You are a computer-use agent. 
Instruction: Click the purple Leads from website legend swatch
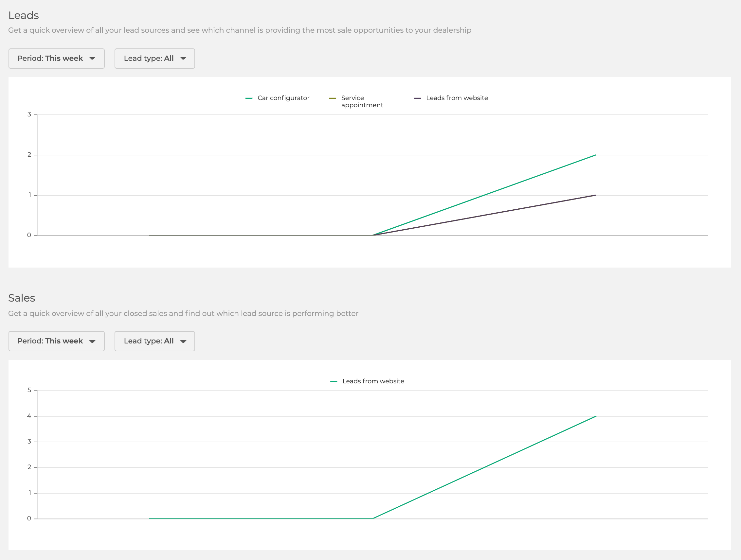[417, 98]
